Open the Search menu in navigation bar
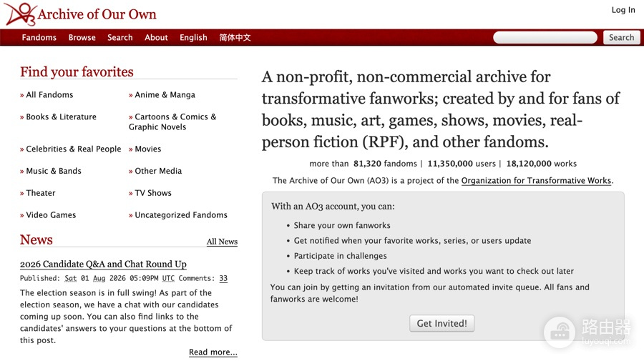Screen dimensions: 644x361 [x=120, y=37]
